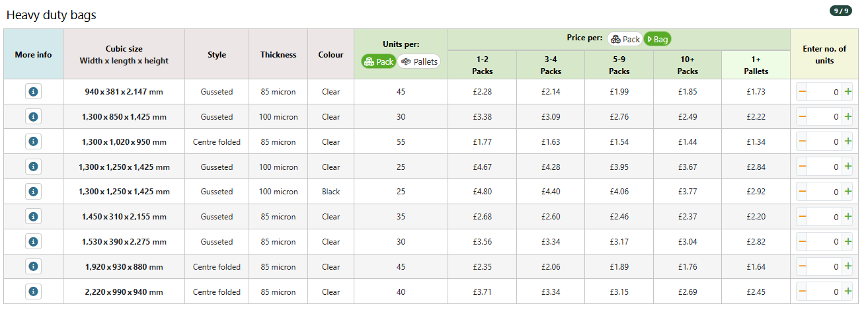Open info icon for the 1,450 x 310 x 2,155 mm bag
Screen dimensions: 868x312
click(33, 216)
